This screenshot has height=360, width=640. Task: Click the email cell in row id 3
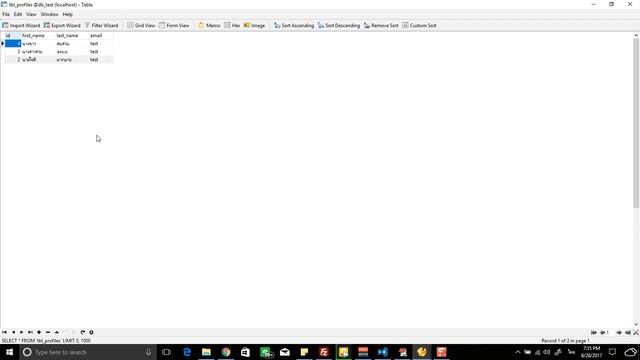(101, 51)
